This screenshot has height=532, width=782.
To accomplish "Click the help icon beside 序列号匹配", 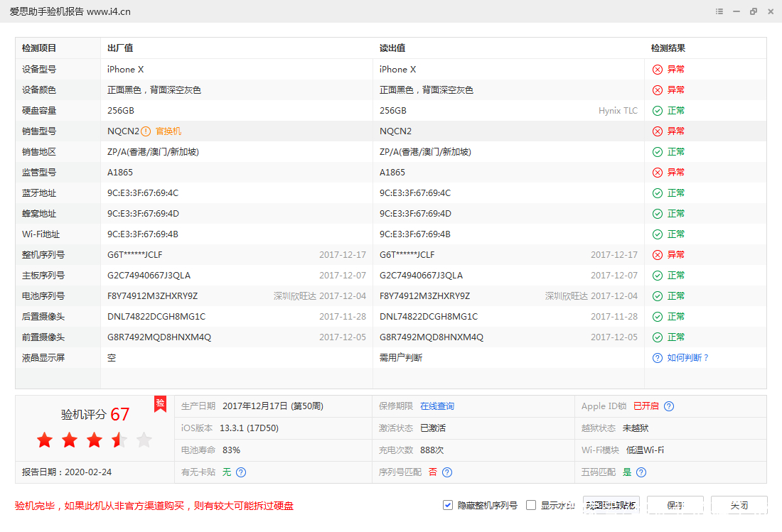I will 446,472.
